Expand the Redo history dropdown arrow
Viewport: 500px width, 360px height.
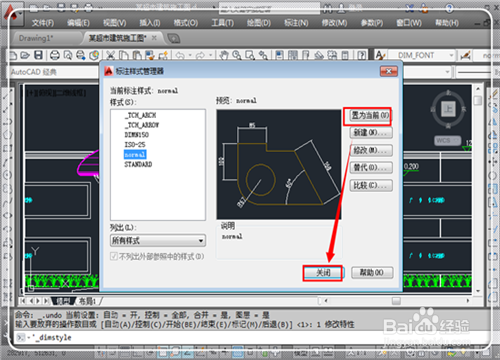point(210,55)
